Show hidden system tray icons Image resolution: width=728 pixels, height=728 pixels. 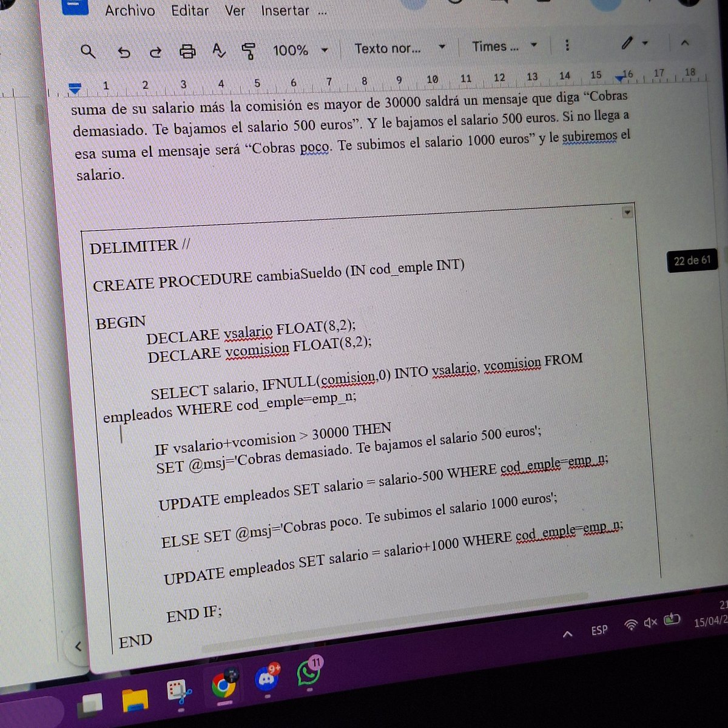tap(568, 634)
